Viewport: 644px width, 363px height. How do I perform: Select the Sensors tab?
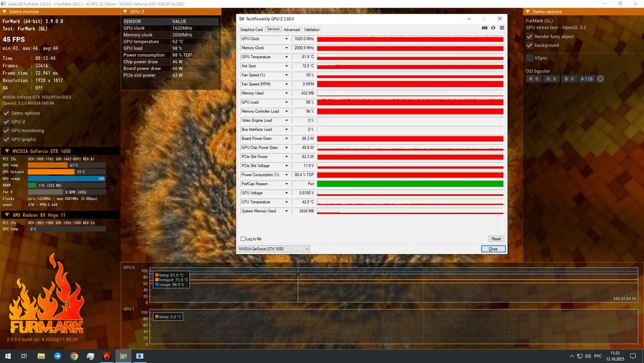[x=273, y=29]
